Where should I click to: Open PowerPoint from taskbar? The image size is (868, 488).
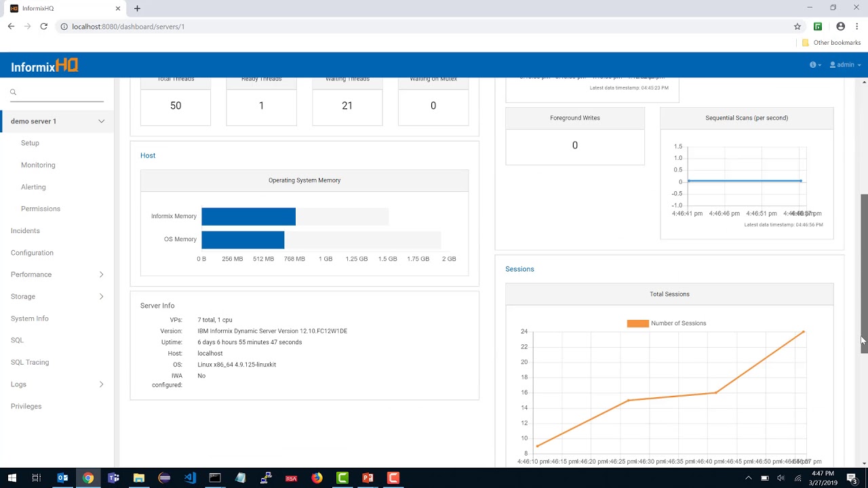pyautogui.click(x=368, y=478)
